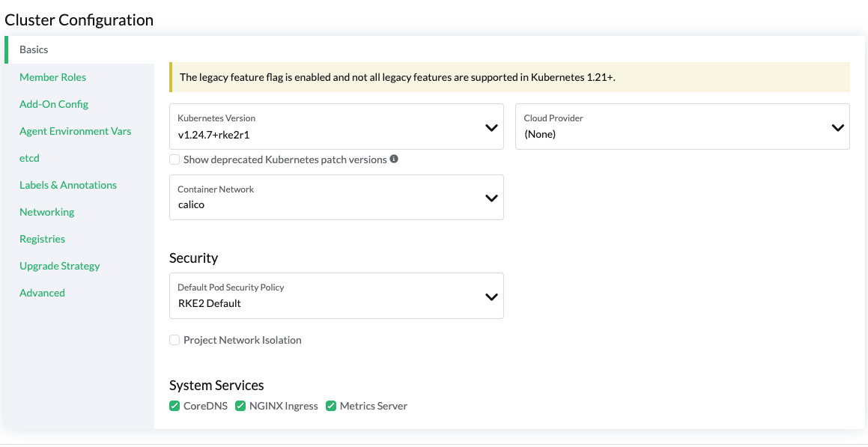Click the Cloud Provider dropdown chevron
This screenshot has height=447, width=868.
pyautogui.click(x=837, y=127)
